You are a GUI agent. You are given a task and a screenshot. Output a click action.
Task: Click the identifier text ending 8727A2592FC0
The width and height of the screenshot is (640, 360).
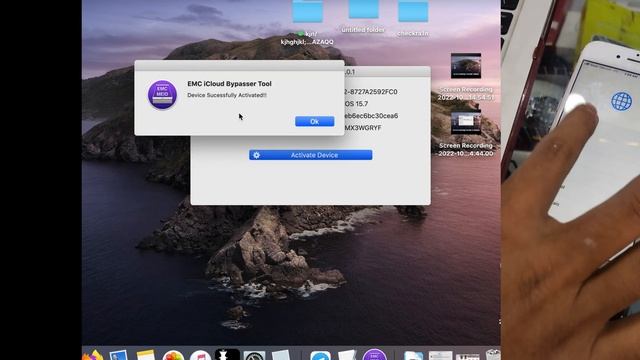(x=371, y=92)
